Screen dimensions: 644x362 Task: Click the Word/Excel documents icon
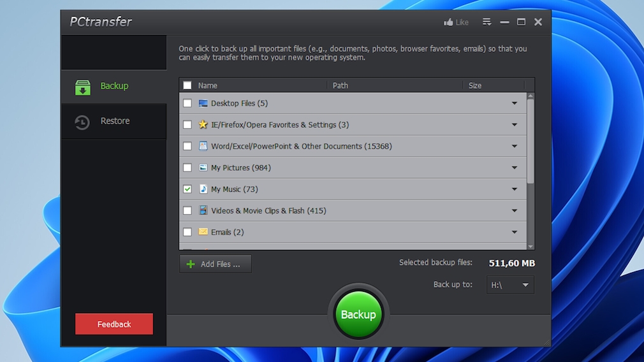pyautogui.click(x=203, y=146)
